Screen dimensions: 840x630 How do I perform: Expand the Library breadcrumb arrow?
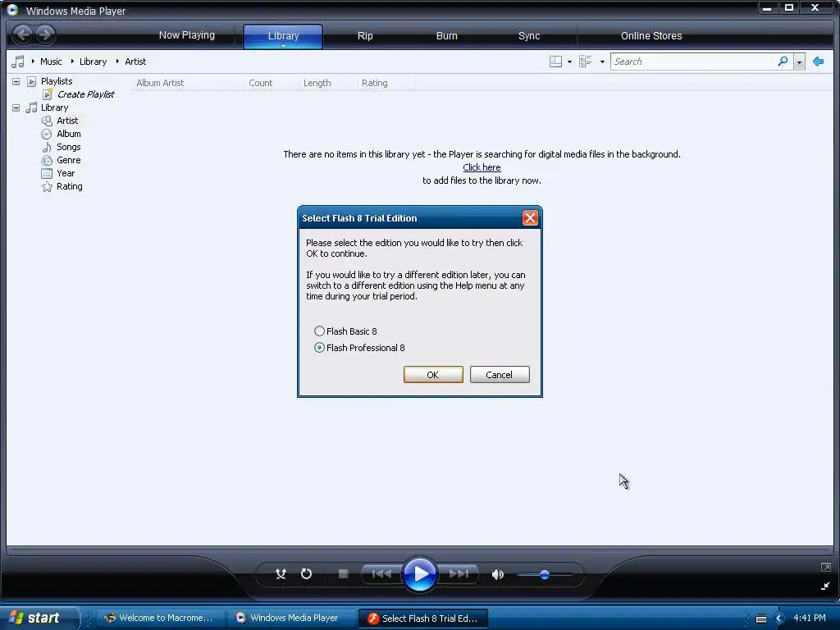point(72,62)
